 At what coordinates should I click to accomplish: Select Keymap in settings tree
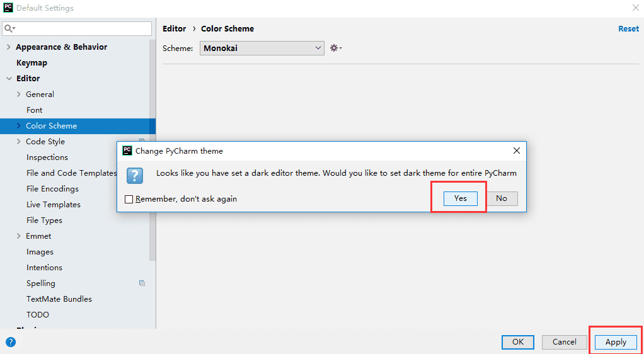click(x=32, y=63)
